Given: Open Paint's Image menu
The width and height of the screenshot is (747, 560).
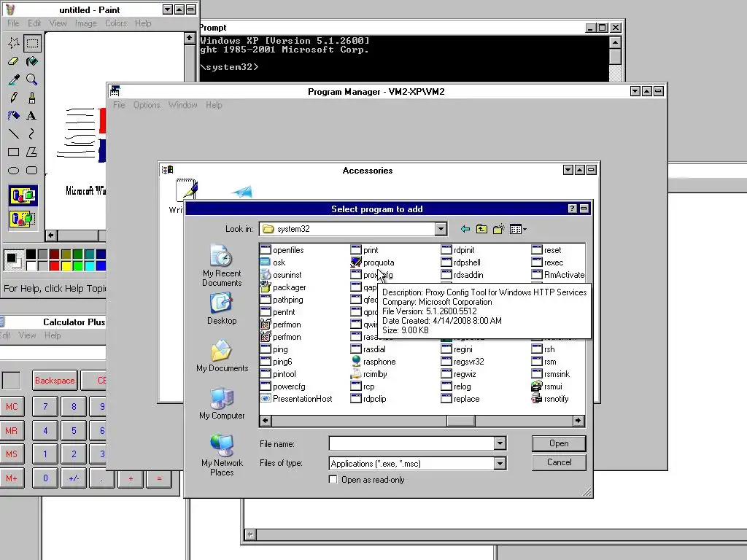Looking at the screenshot, I should click(86, 23).
